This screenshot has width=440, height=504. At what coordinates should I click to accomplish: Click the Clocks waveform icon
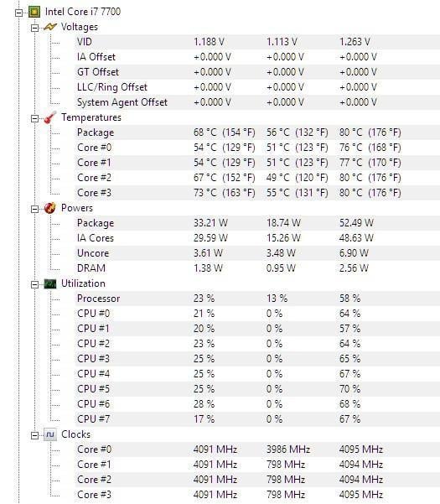[49, 434]
